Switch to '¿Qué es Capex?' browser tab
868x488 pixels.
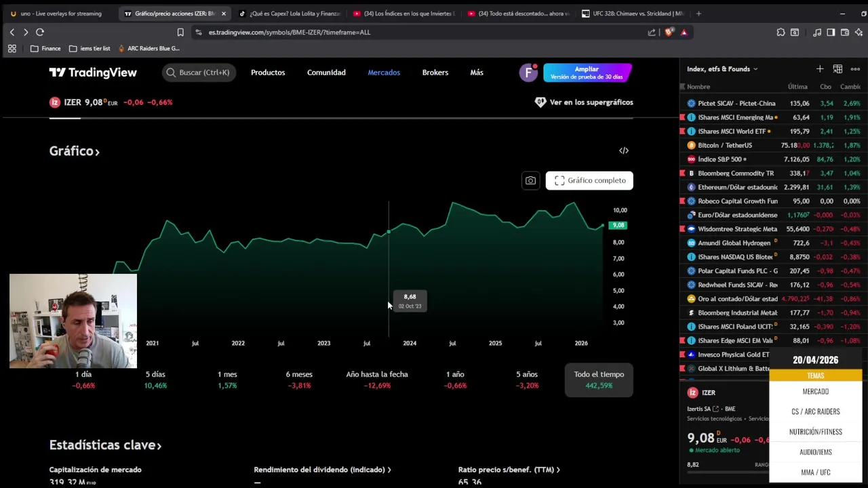pyautogui.click(x=290, y=14)
